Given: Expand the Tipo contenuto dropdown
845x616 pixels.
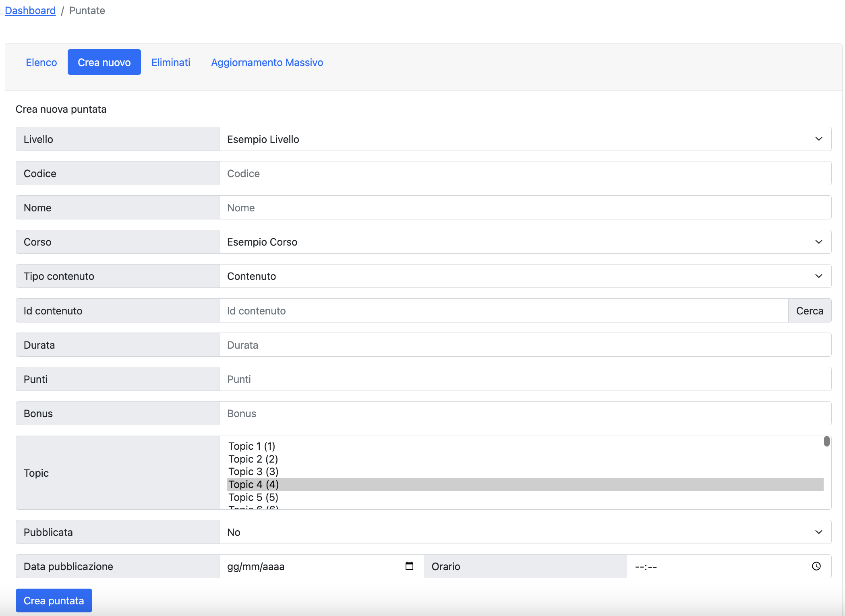Looking at the screenshot, I should pyautogui.click(x=525, y=276).
